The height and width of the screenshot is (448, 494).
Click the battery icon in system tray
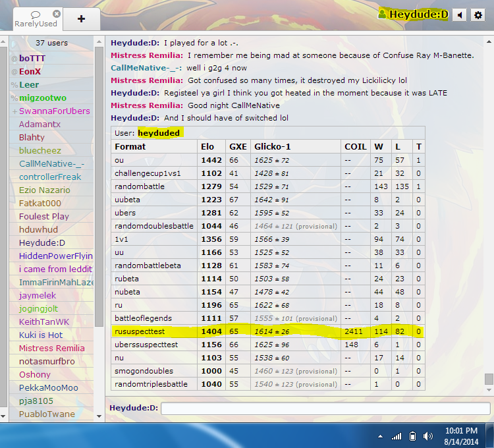[412, 436]
